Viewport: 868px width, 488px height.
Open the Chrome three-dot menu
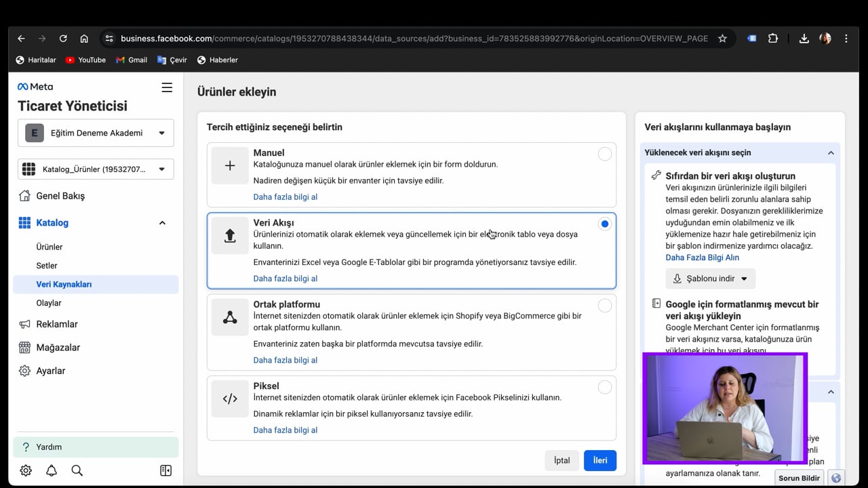846,39
